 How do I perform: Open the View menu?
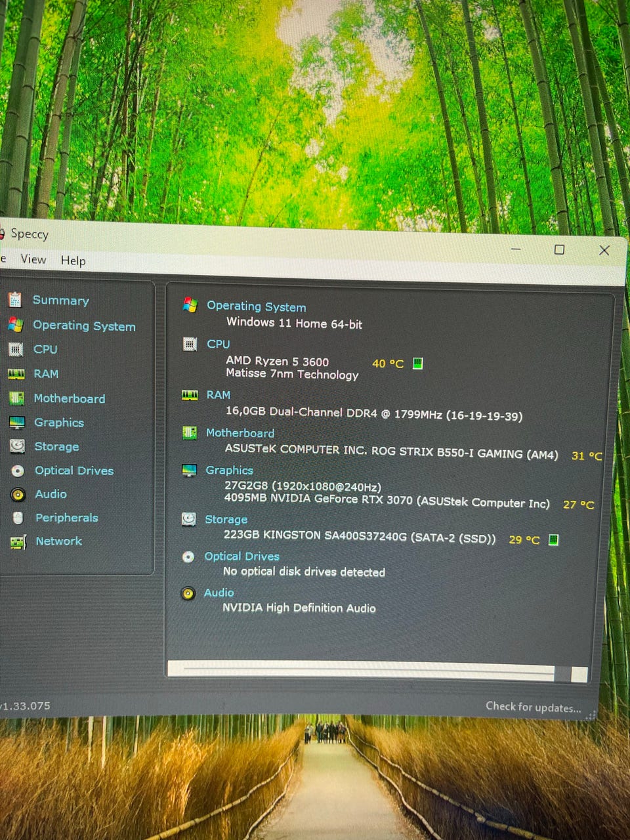tap(33, 259)
